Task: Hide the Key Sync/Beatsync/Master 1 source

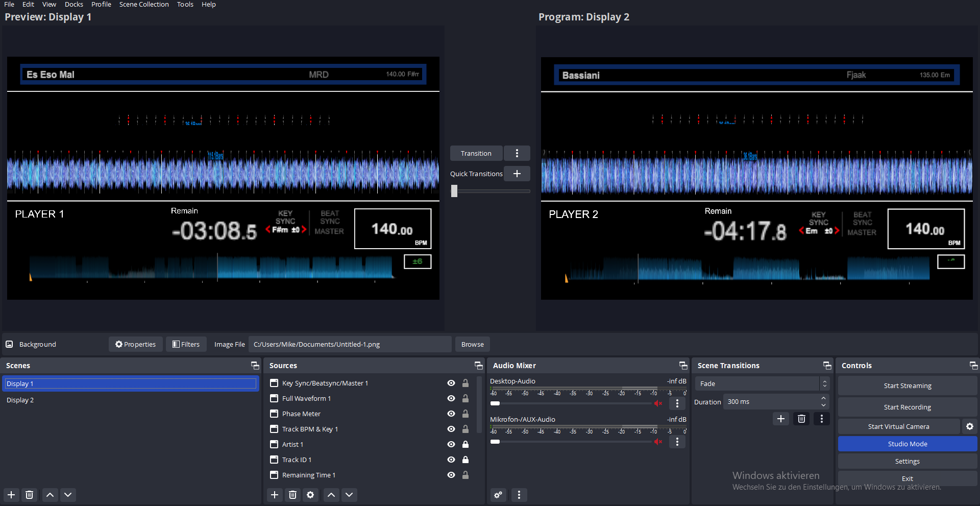Action: click(x=451, y=383)
